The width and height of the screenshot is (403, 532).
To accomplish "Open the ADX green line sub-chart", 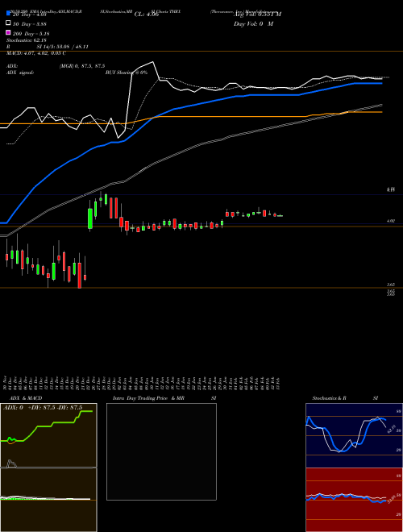I will point(48,435).
